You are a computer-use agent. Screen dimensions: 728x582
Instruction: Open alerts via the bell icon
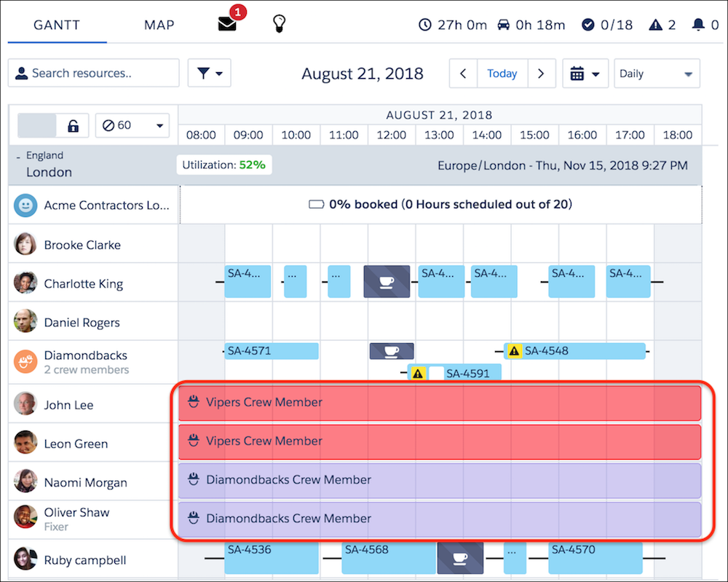699,24
